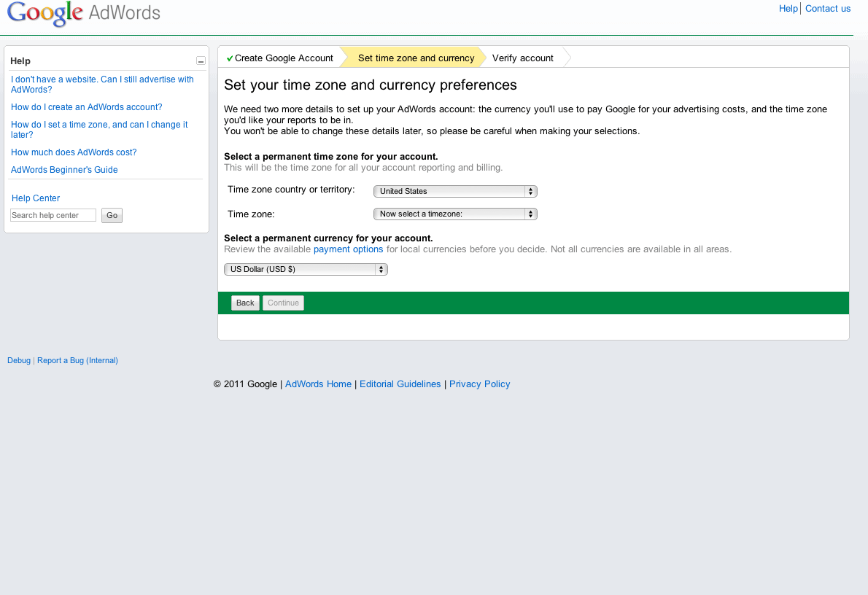The image size is (868, 595).
Task: Open 'How do I set a time zone' link
Action: (x=99, y=130)
